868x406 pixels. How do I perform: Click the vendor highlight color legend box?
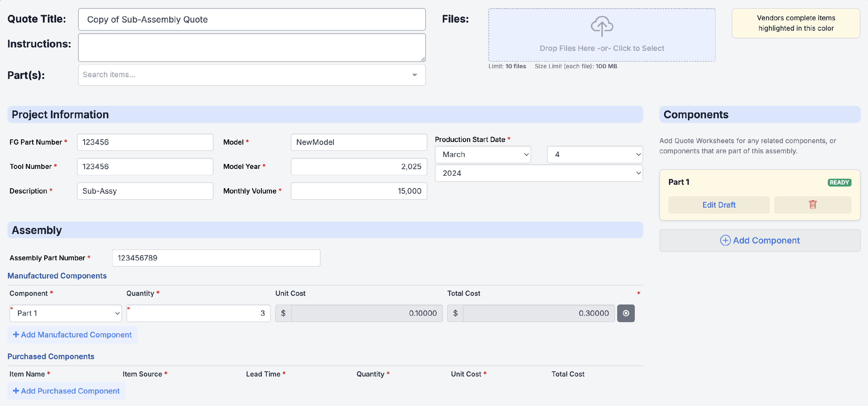tap(796, 23)
